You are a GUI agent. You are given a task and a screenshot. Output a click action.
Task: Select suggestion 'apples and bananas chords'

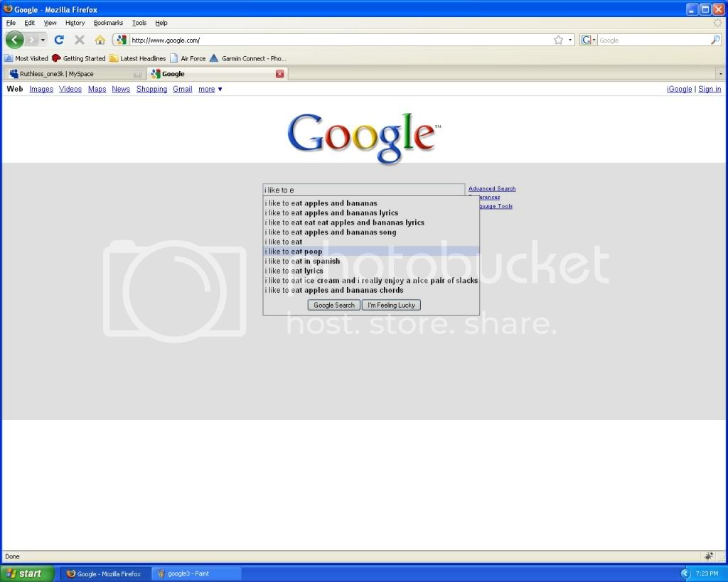tap(371, 291)
